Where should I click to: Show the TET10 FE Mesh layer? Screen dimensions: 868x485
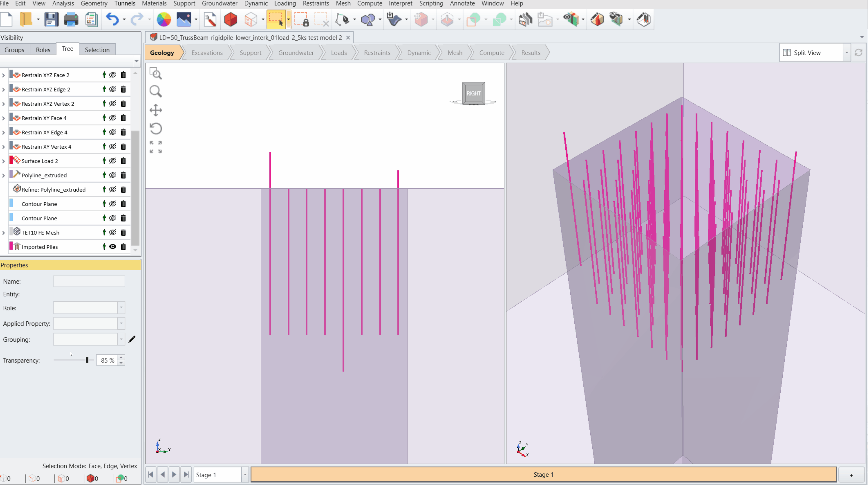(x=113, y=232)
